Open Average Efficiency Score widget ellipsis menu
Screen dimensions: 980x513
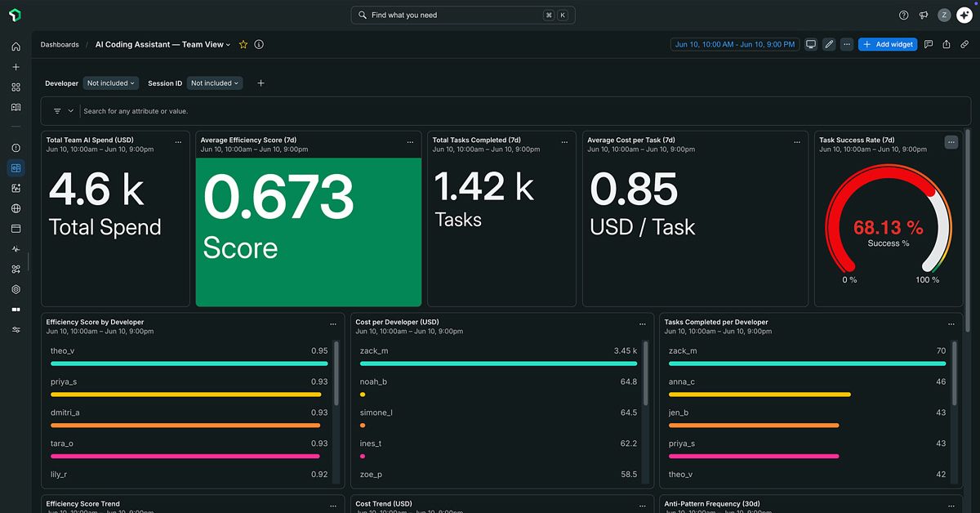(411, 142)
